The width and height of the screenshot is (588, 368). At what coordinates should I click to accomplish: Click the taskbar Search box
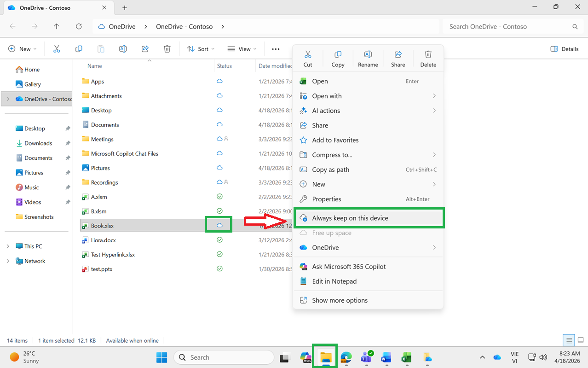tap(224, 357)
